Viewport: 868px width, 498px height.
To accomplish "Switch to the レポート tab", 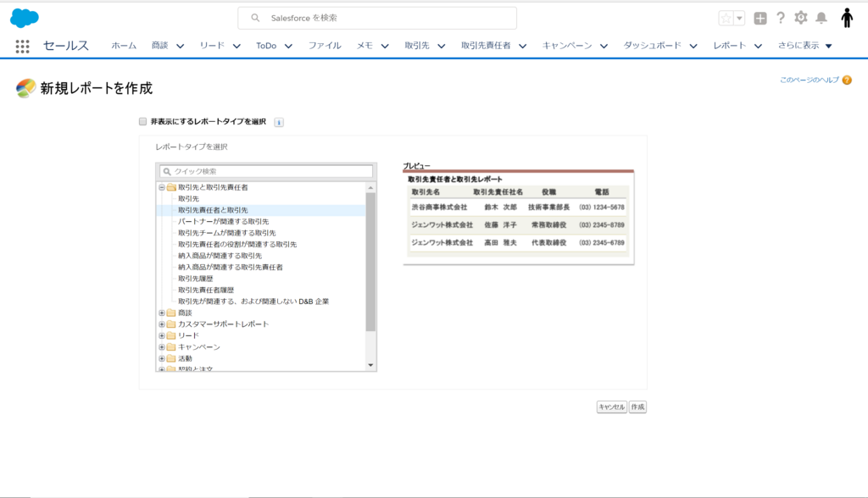I will (x=730, y=46).
